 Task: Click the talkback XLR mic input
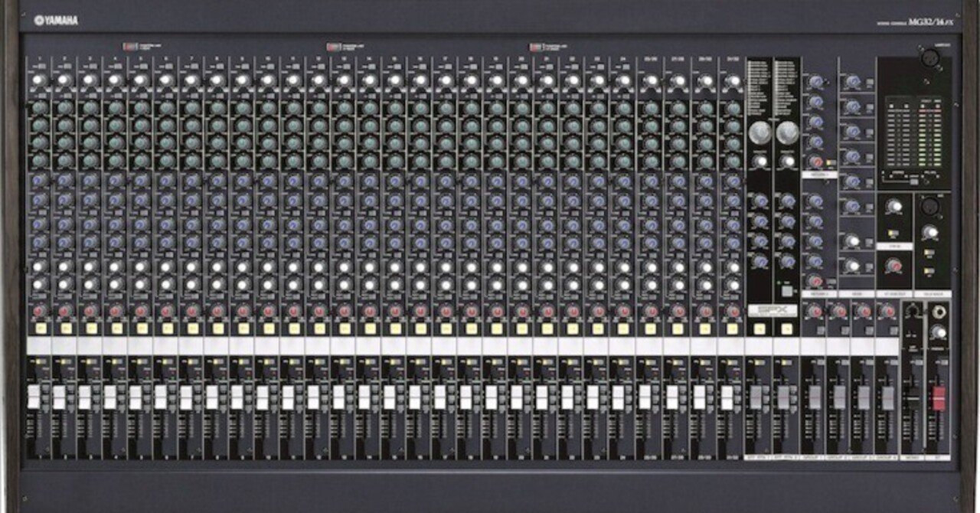(x=929, y=207)
